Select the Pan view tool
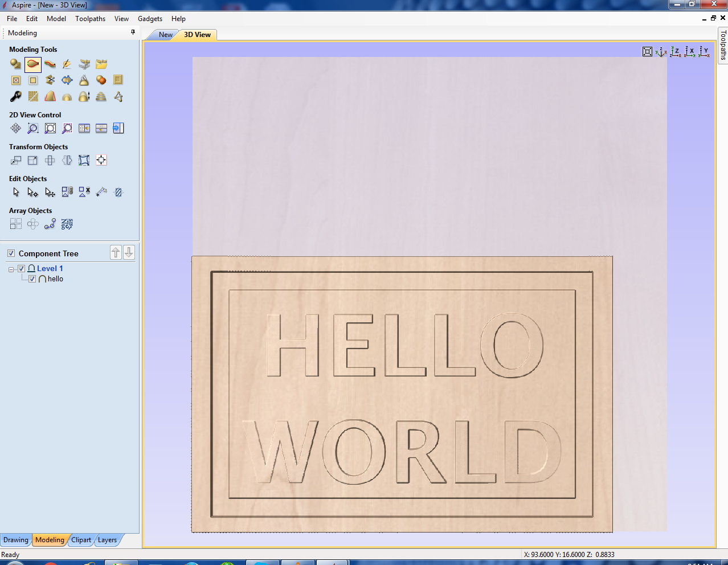Viewport: 728px width, 565px height. click(16, 128)
